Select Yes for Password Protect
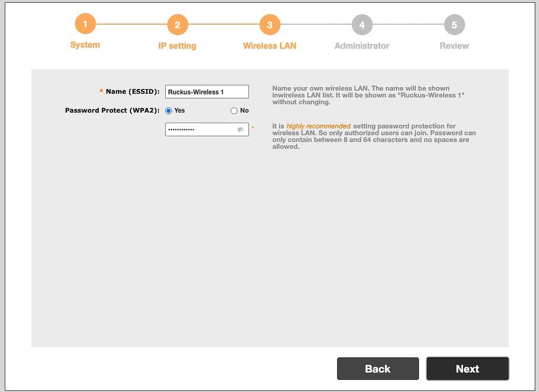The image size is (539, 392). click(168, 110)
